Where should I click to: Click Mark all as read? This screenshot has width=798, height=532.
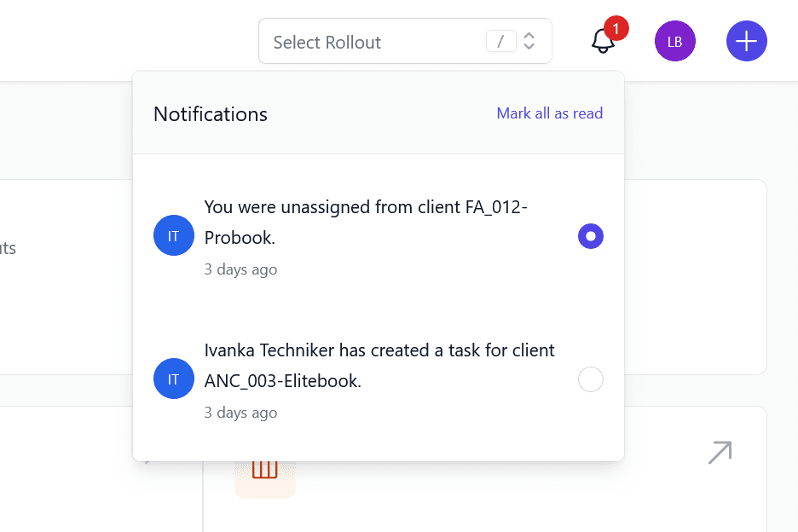click(549, 113)
